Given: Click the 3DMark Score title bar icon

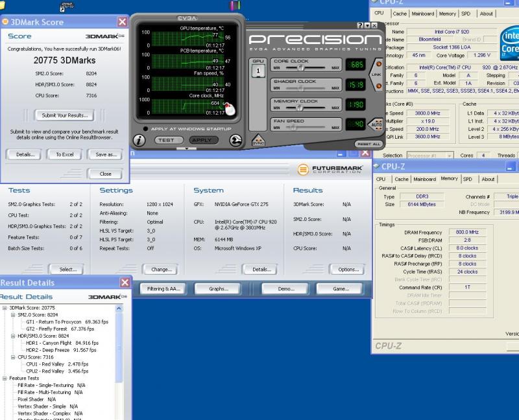Looking at the screenshot, I should point(5,22).
